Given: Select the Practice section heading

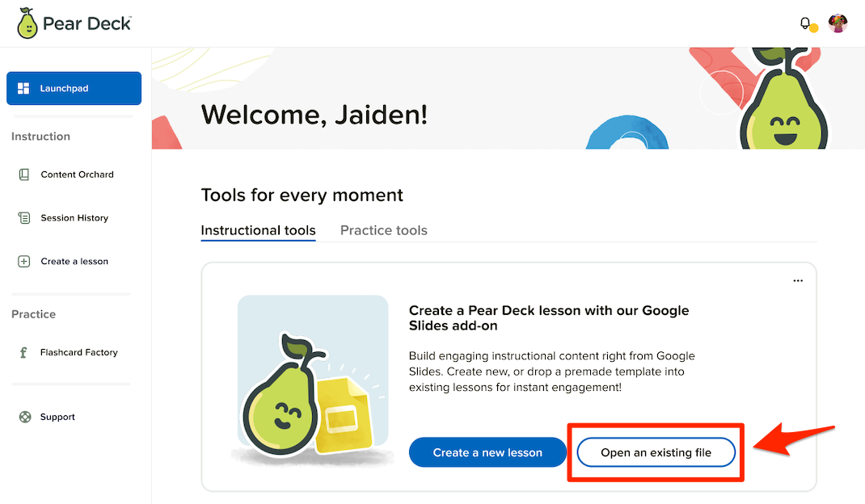Looking at the screenshot, I should coord(33,314).
